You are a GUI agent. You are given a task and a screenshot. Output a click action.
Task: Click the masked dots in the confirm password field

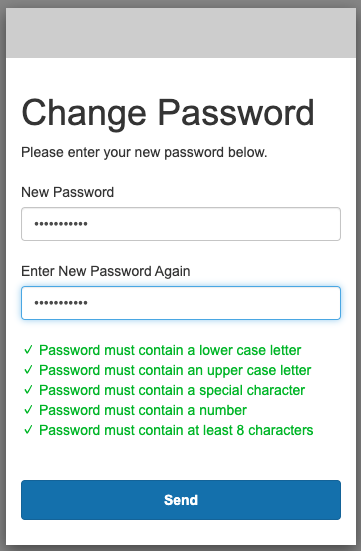(x=61, y=303)
